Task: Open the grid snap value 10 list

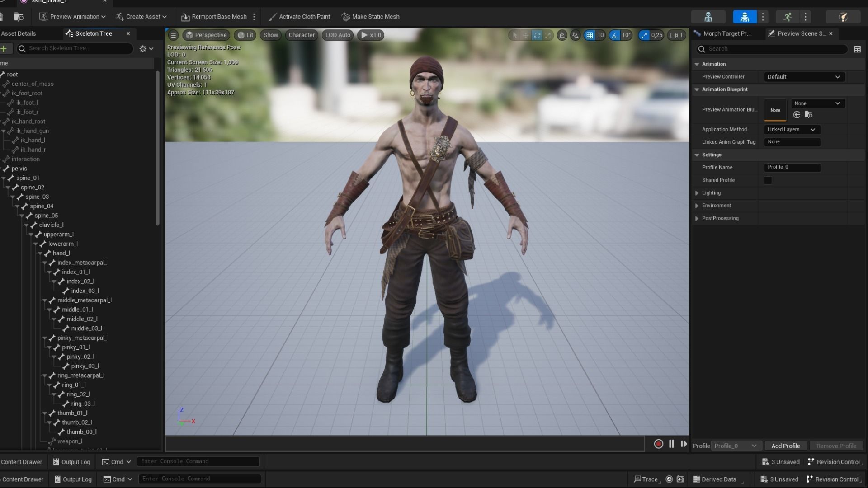Action: (x=600, y=35)
